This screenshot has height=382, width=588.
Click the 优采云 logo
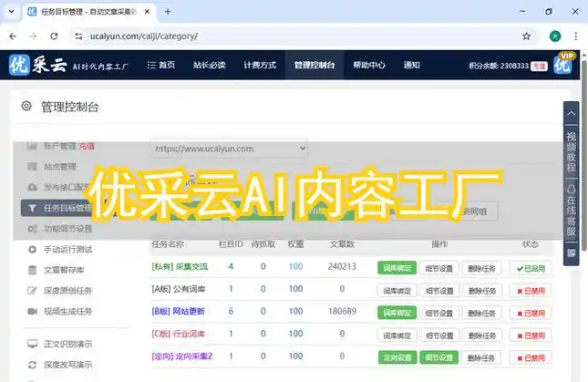click(37, 65)
